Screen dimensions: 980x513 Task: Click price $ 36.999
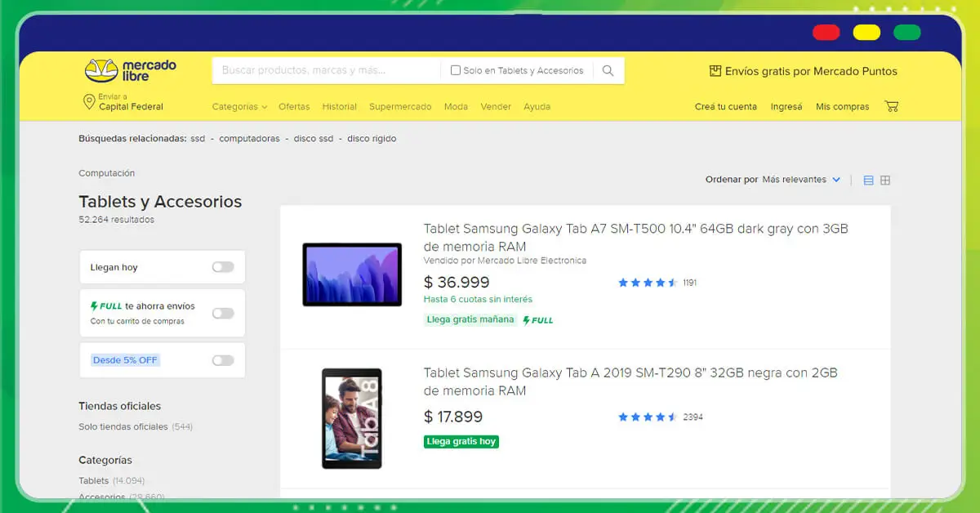click(457, 283)
